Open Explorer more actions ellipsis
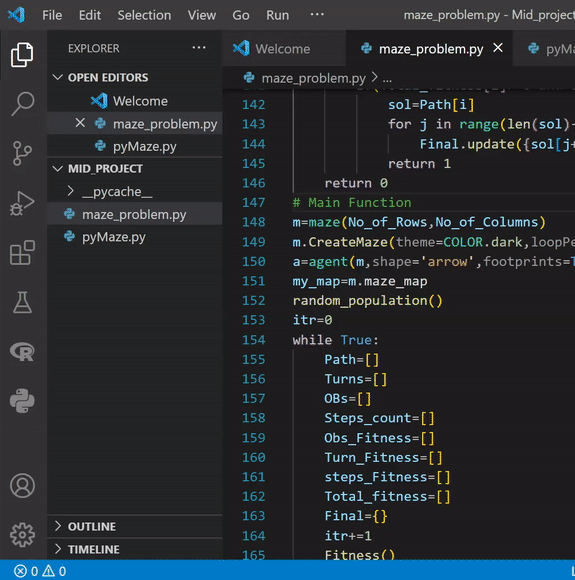575x580 pixels. 199,48
